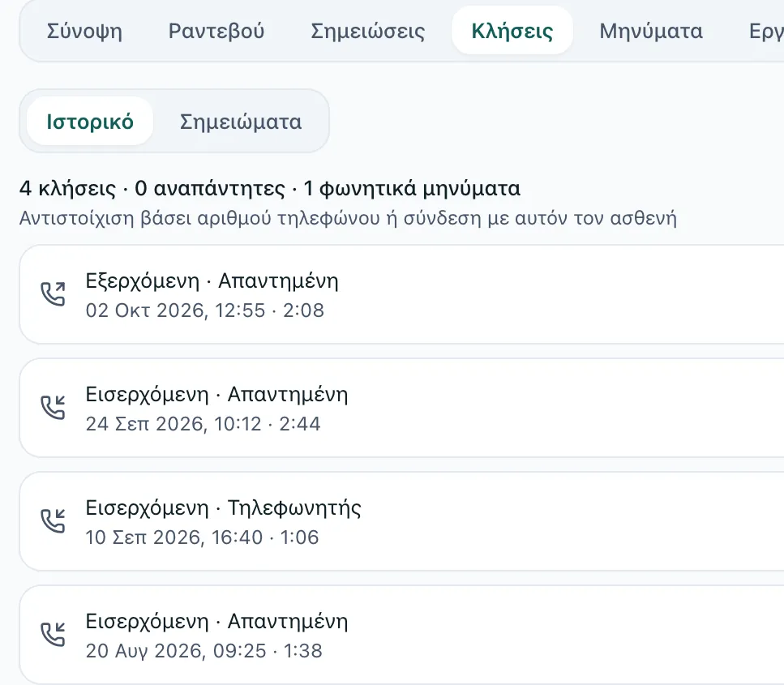Image resolution: width=784 pixels, height=685 pixels.
Task: Click outgoing call icon for 02 Οκτ 2026
Action: pyautogui.click(x=53, y=294)
